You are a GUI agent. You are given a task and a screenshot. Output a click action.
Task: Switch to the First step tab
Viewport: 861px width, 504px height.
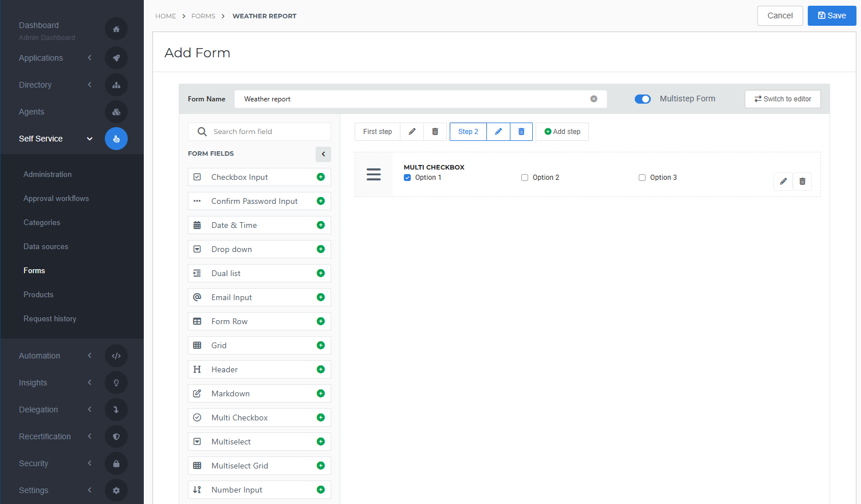point(378,132)
